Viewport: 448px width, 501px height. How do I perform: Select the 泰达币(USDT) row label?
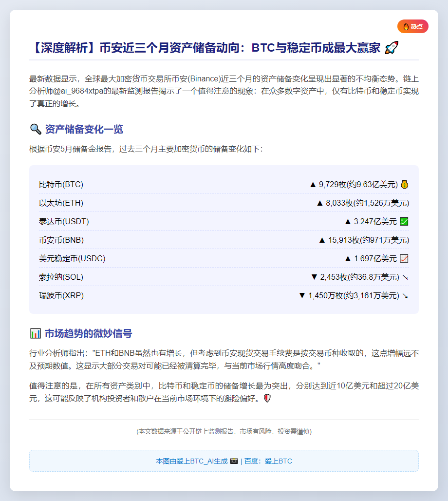64,221
